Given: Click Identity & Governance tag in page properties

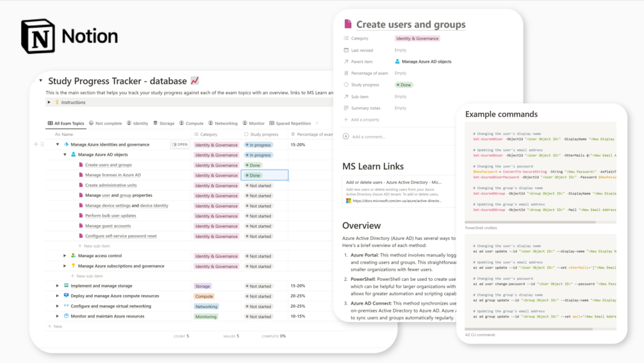Looking at the screenshot, I should pyautogui.click(x=417, y=38).
